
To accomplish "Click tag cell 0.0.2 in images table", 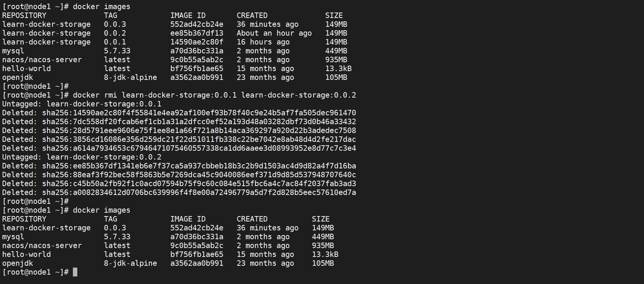I will (115, 33).
